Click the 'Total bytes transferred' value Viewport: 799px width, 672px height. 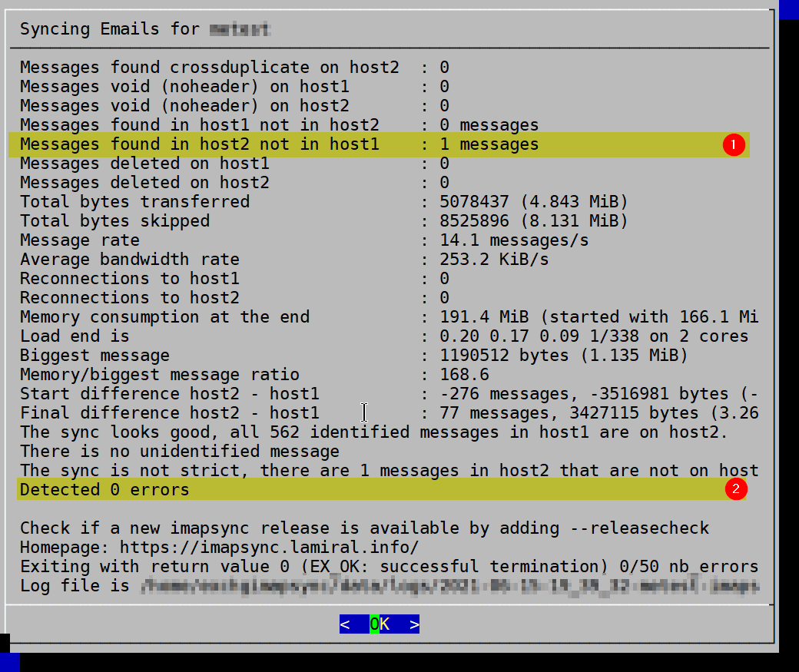point(533,202)
